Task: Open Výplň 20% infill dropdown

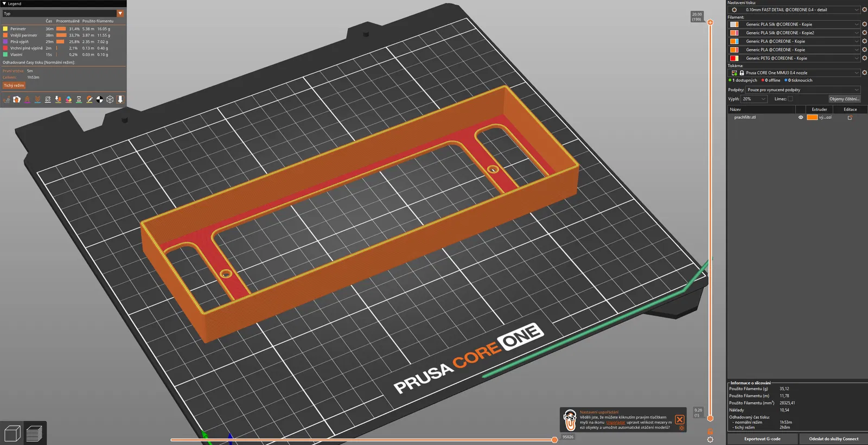Action: click(x=754, y=99)
